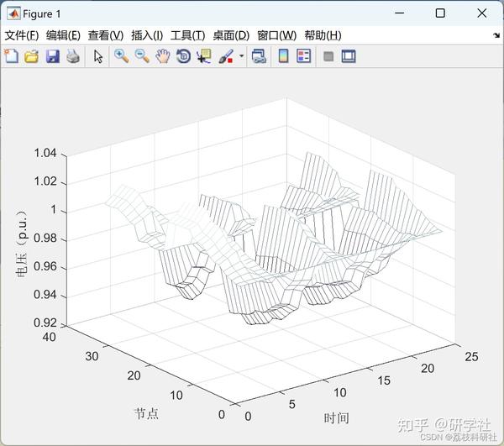Open the 桌面(D) menu
The image size is (504, 446).
pos(231,35)
